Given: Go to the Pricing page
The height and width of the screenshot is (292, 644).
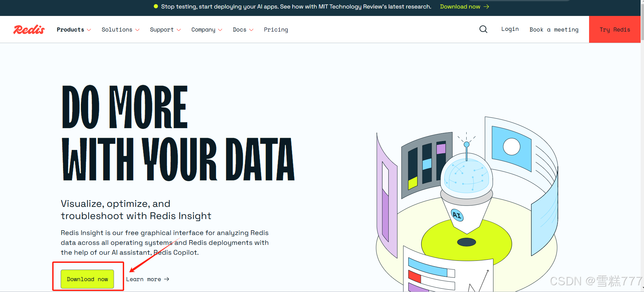Looking at the screenshot, I should pyautogui.click(x=276, y=30).
